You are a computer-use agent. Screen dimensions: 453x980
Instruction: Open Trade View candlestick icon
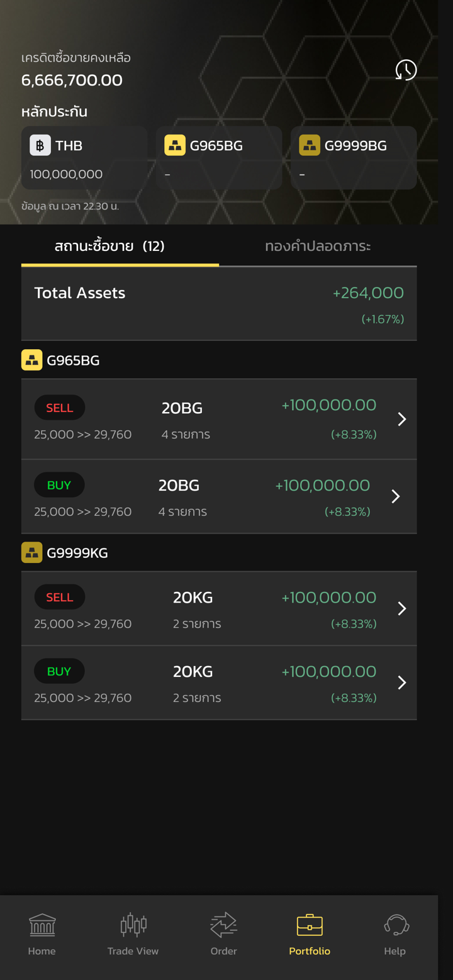(133, 925)
